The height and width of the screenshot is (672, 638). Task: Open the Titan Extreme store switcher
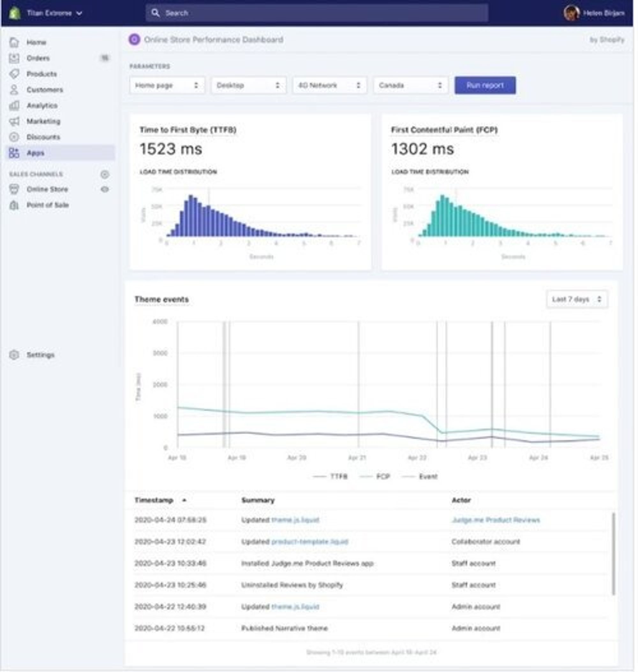pyautogui.click(x=54, y=13)
